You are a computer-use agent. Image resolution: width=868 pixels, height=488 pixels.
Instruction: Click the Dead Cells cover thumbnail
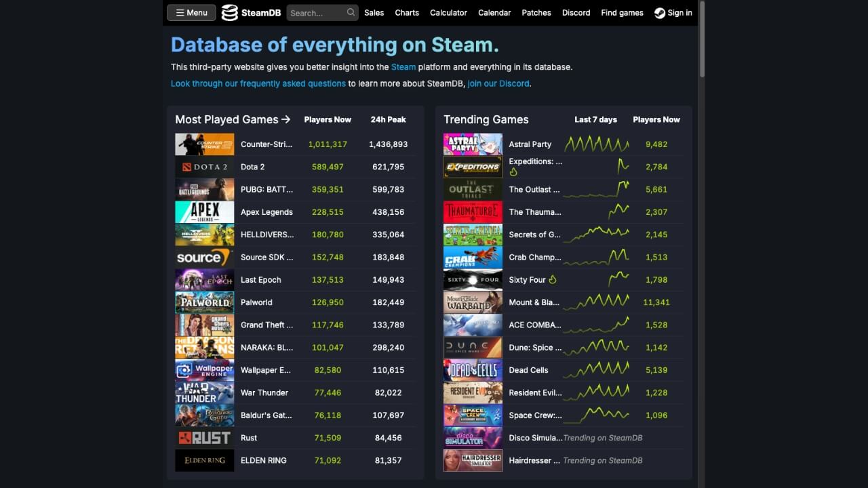[x=473, y=369]
